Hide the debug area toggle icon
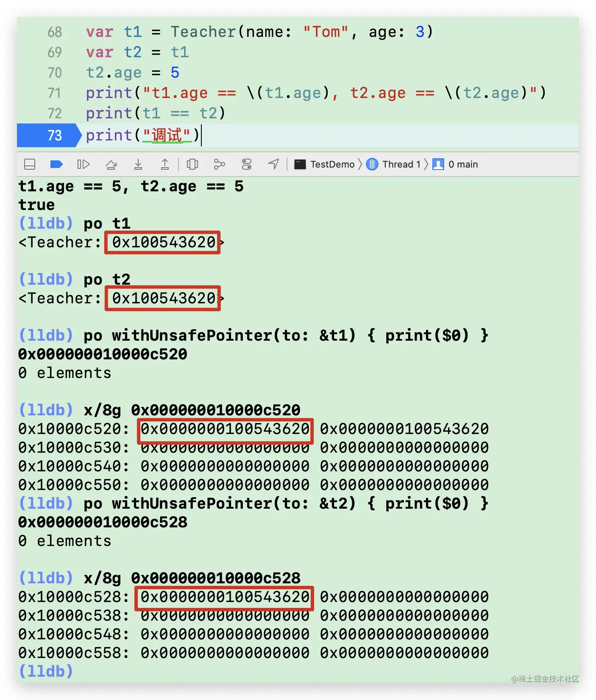 (30, 164)
